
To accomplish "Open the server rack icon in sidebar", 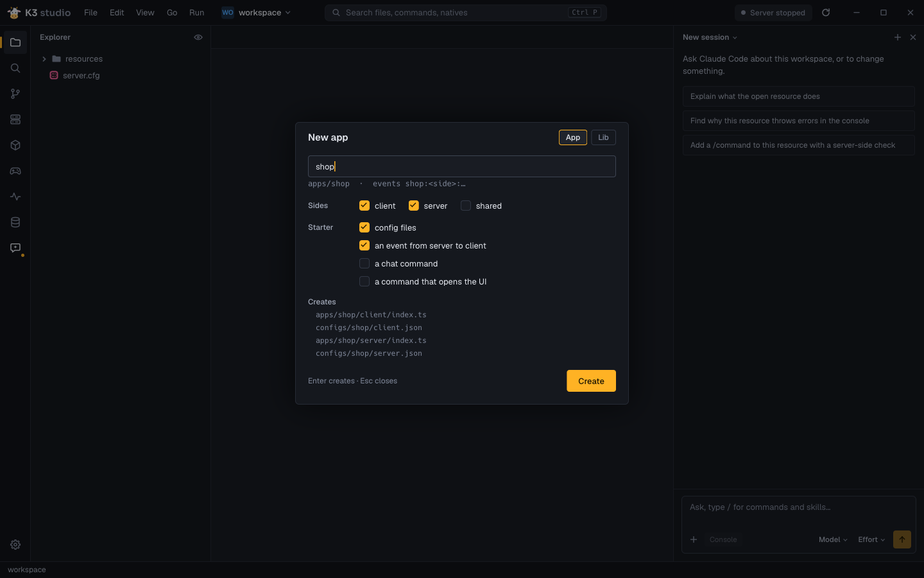I will 15,119.
